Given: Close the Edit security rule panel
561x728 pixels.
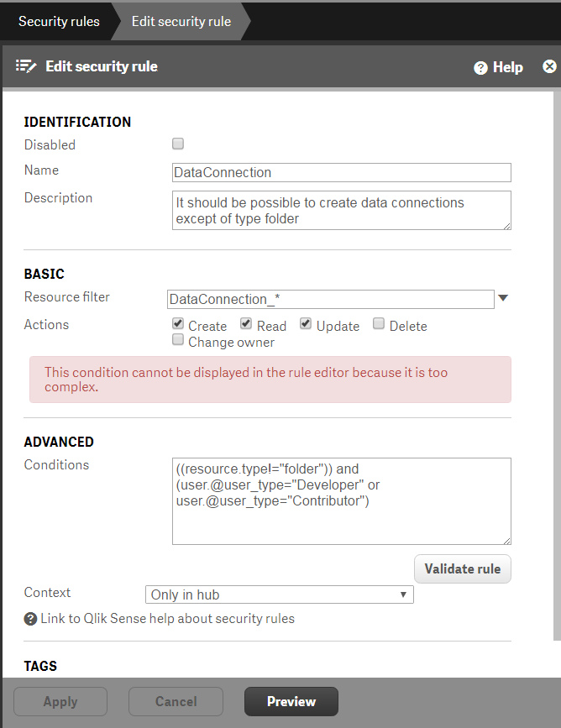Looking at the screenshot, I should [549, 67].
